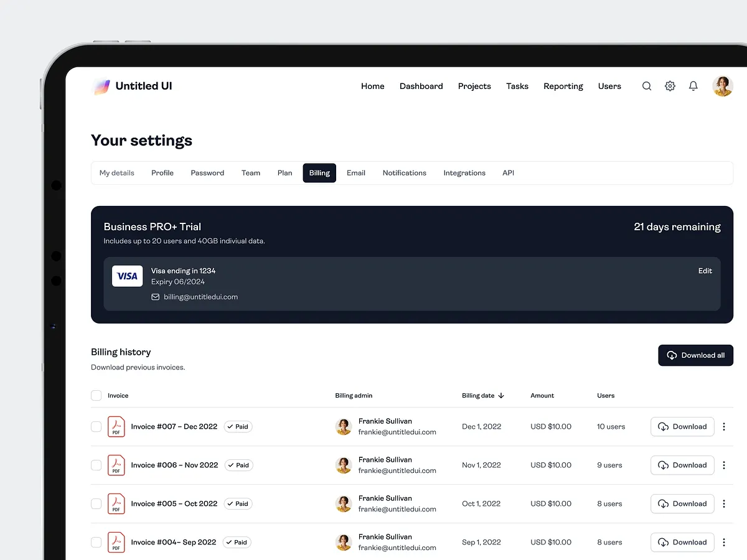Click the Visa card icon
Image resolution: width=747 pixels, height=560 pixels.
127,276
